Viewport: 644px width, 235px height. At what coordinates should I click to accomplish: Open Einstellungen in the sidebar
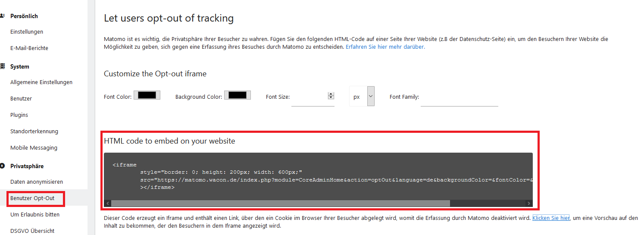pyautogui.click(x=27, y=31)
